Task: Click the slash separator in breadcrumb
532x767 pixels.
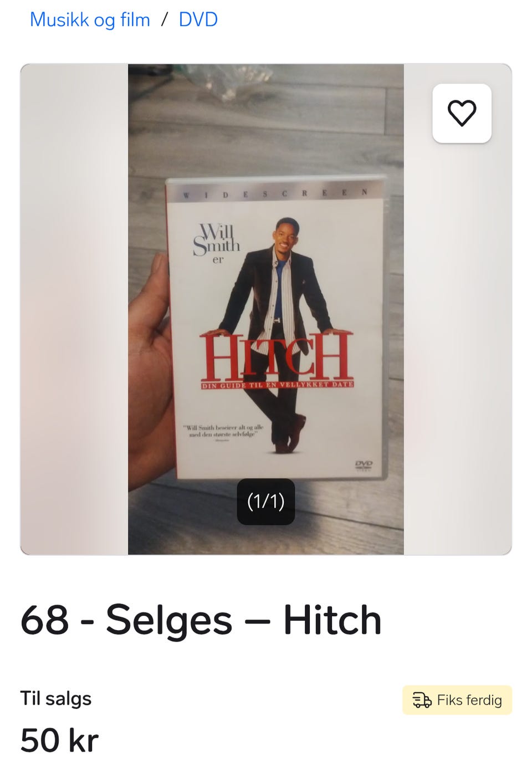Action: click(x=164, y=19)
